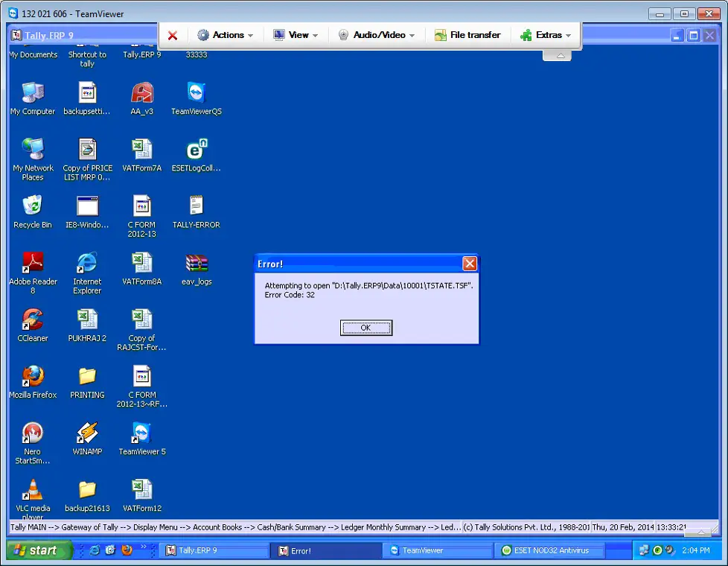Click the ESET icon in the system tray

(x=657, y=550)
